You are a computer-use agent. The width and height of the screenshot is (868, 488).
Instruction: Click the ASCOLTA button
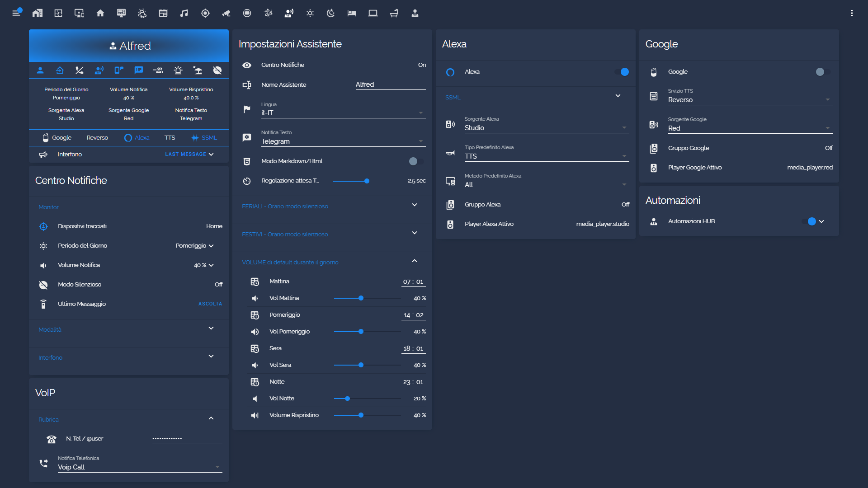pyautogui.click(x=210, y=304)
